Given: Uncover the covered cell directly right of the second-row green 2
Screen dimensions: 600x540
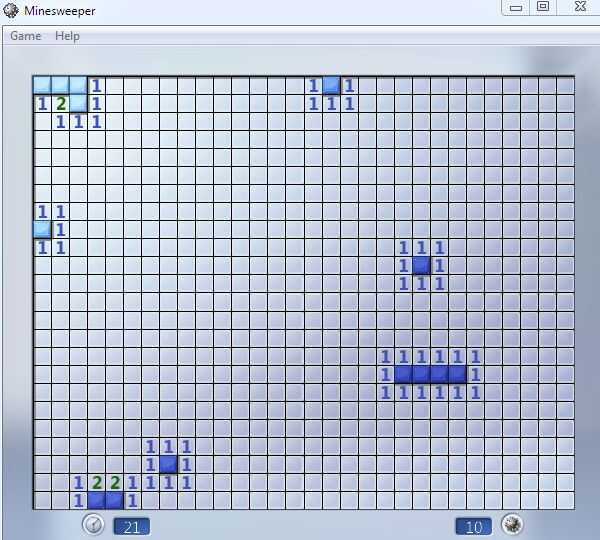Looking at the screenshot, I should point(78,103).
